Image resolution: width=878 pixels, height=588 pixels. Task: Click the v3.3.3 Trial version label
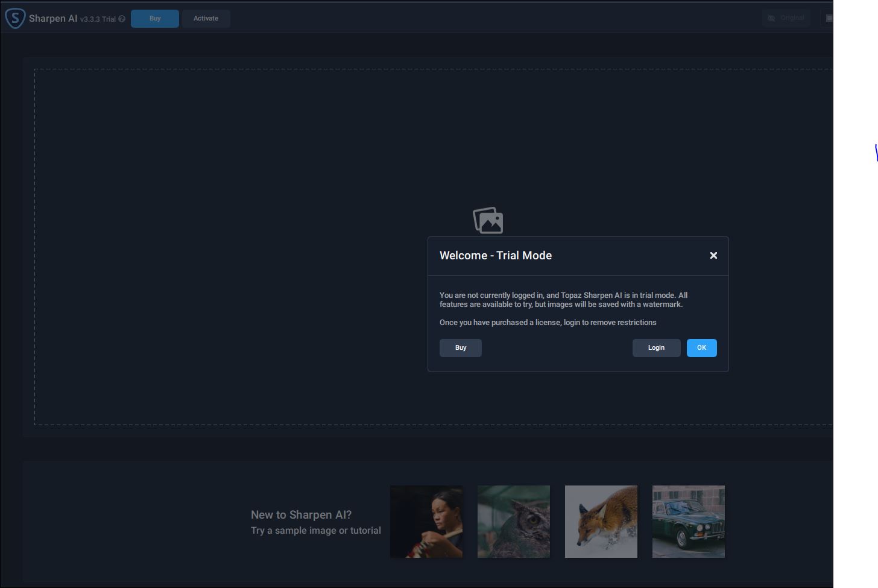click(x=98, y=19)
